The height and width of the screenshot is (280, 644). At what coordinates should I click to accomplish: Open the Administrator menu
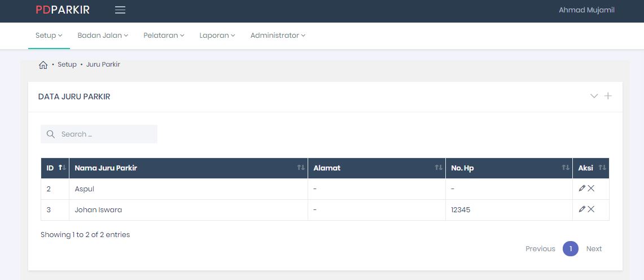coord(278,35)
